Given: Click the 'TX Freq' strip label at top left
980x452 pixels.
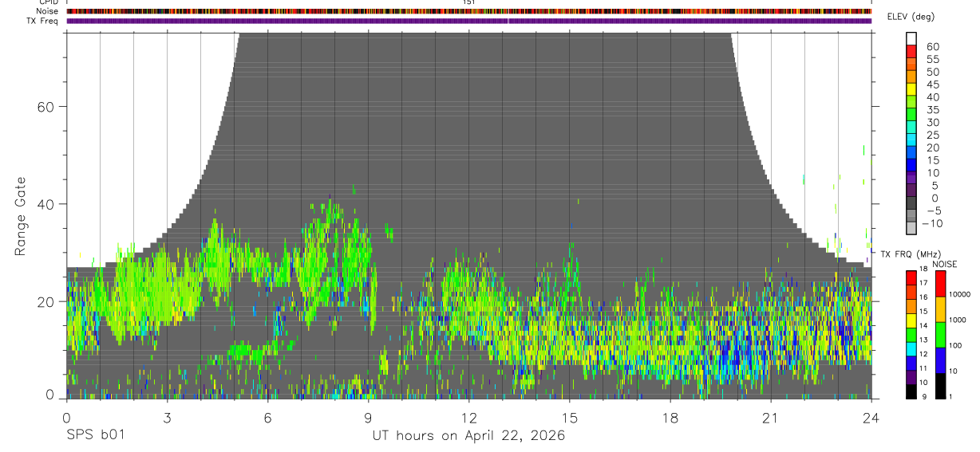Looking at the screenshot, I should [x=43, y=21].
